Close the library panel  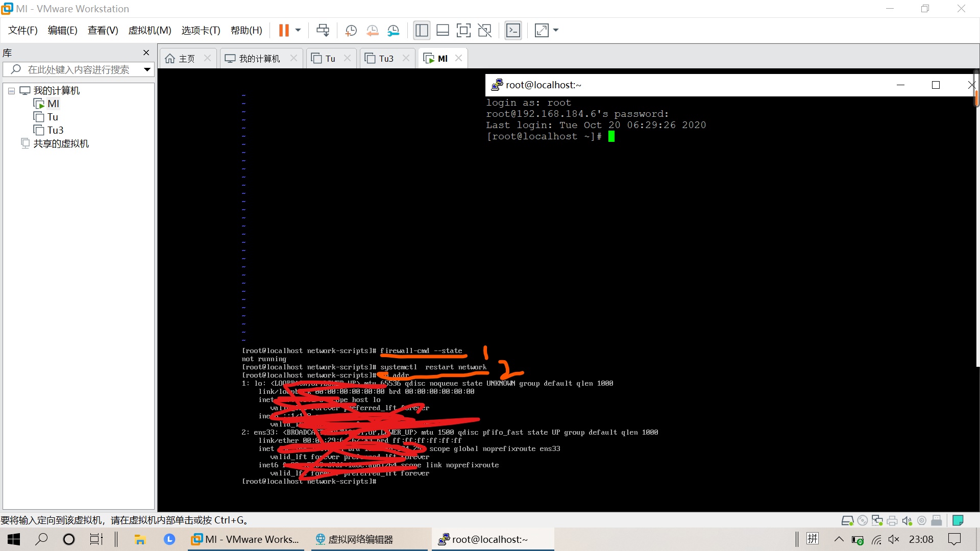[x=146, y=53]
